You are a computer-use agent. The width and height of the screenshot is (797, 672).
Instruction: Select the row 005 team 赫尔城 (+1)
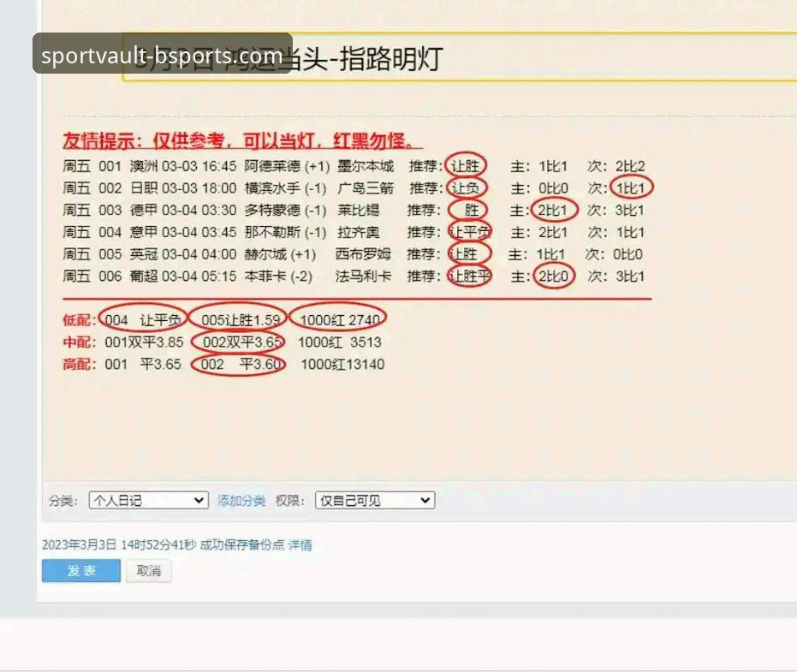click(280, 254)
